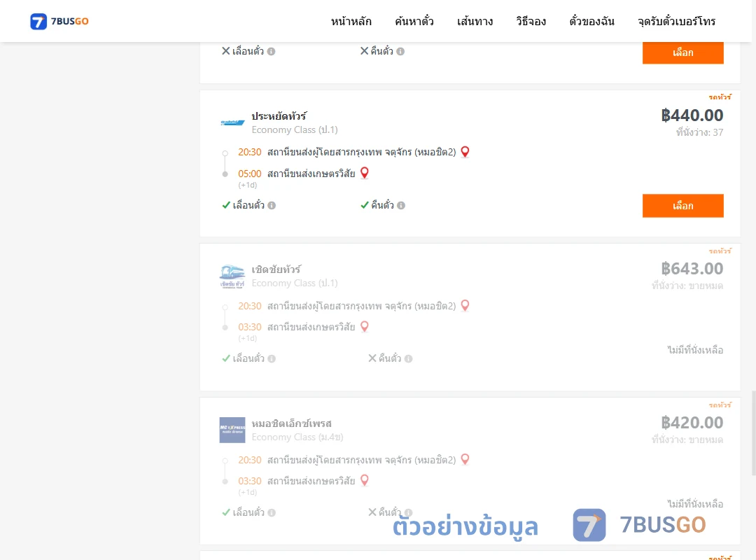756x560 pixels.
Task: Click ประหยัดทัวร์ operator name
Action: click(x=279, y=116)
